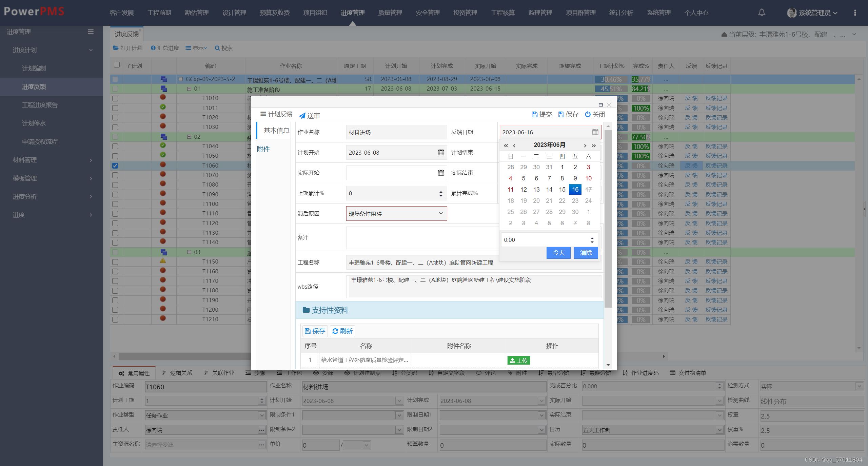
Task: Open the 质量管理 menu item
Action: [x=390, y=13]
